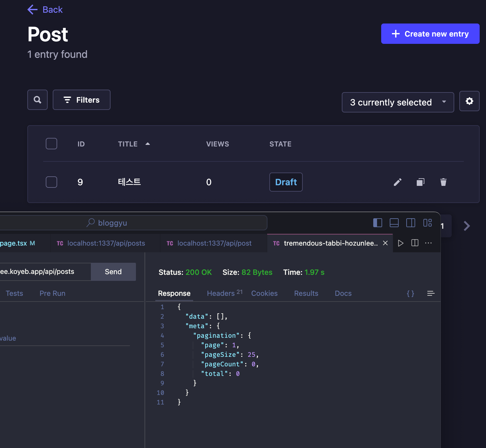Click the 1.97 s time value
This screenshot has width=486, height=448.
point(314,272)
